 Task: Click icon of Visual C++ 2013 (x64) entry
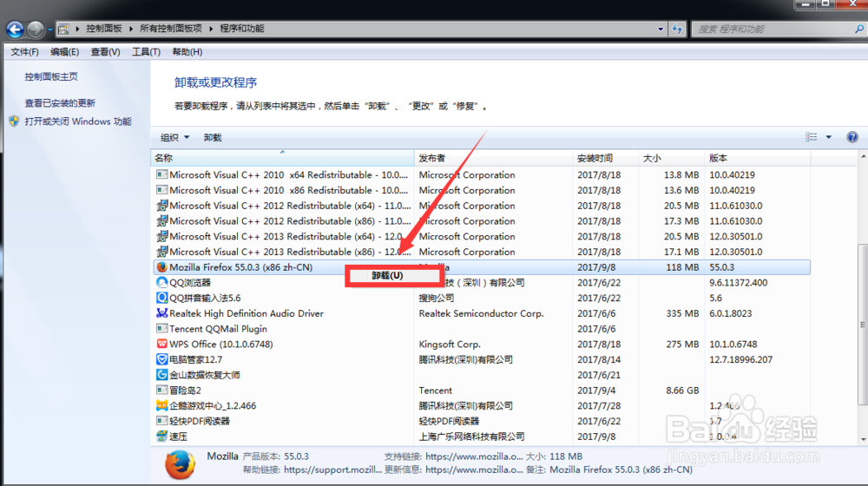point(161,236)
